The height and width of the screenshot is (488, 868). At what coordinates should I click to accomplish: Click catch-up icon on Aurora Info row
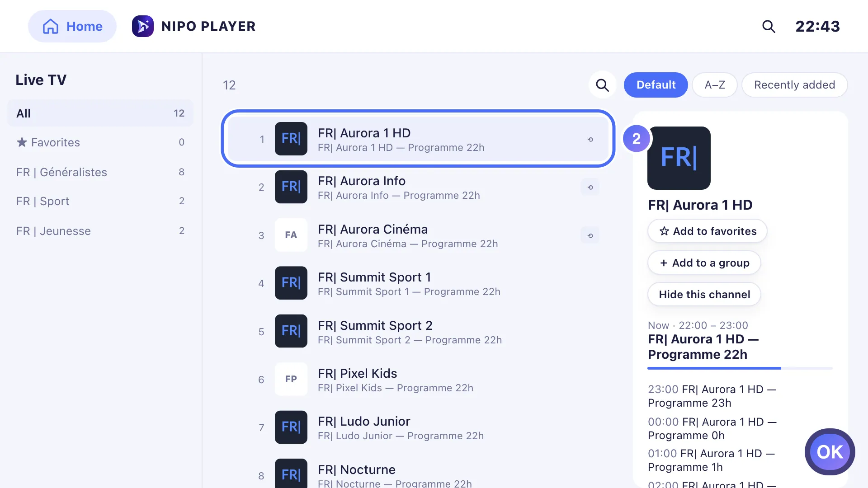click(590, 187)
